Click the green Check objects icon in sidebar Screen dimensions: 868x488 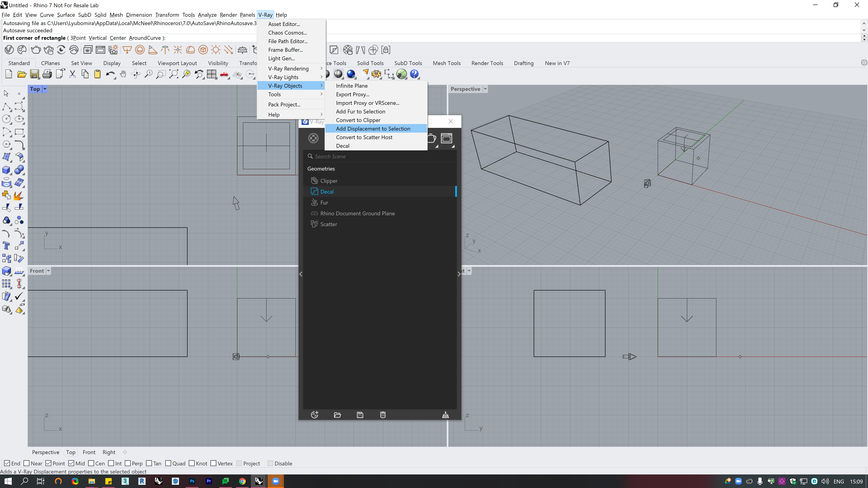pyautogui.click(x=19, y=296)
